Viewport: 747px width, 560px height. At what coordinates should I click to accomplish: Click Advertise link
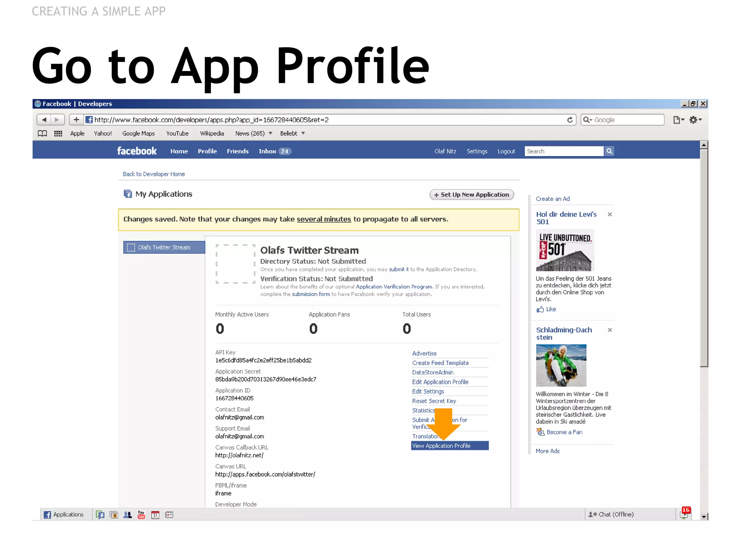424,354
